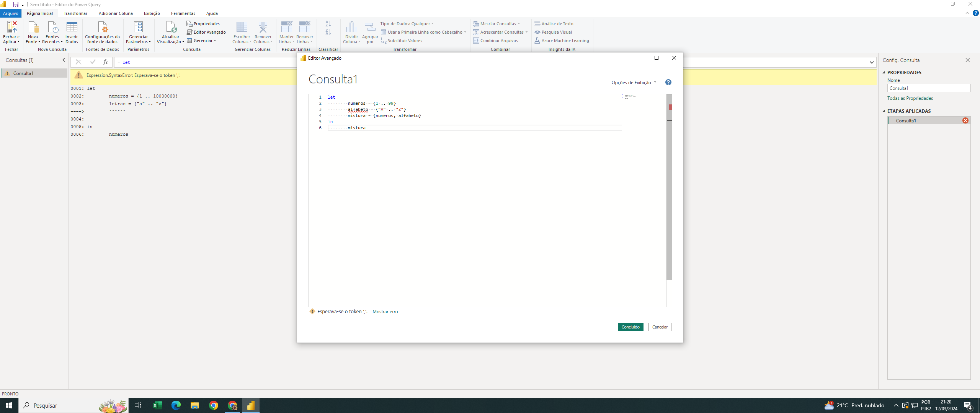The width and height of the screenshot is (980, 413).
Task: Click the Fechar e Aplicar icon
Action: pos(11,27)
